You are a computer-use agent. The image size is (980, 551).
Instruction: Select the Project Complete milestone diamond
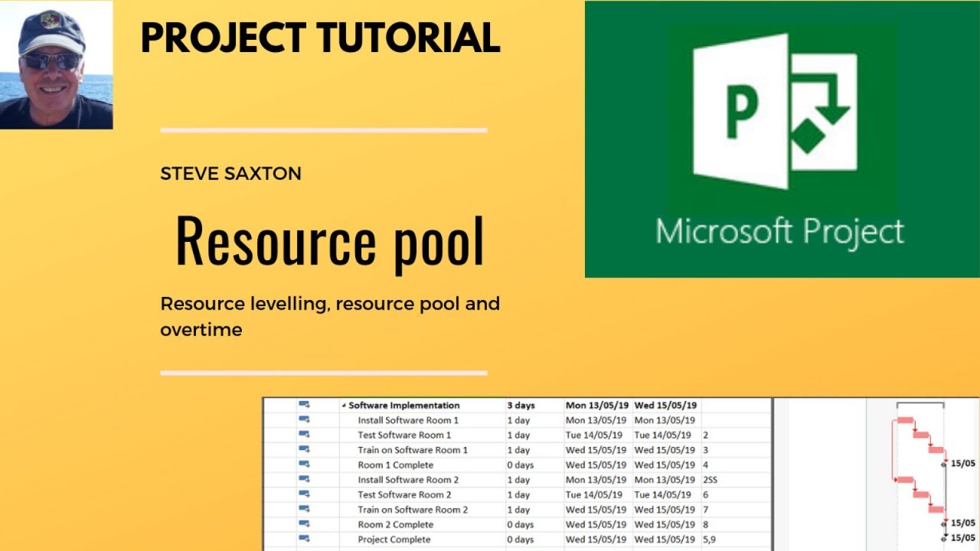pos(945,538)
